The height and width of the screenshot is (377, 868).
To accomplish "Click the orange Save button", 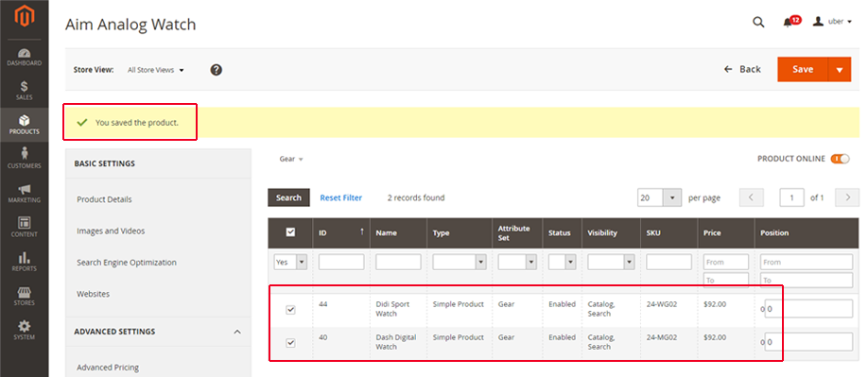I will tap(803, 70).
